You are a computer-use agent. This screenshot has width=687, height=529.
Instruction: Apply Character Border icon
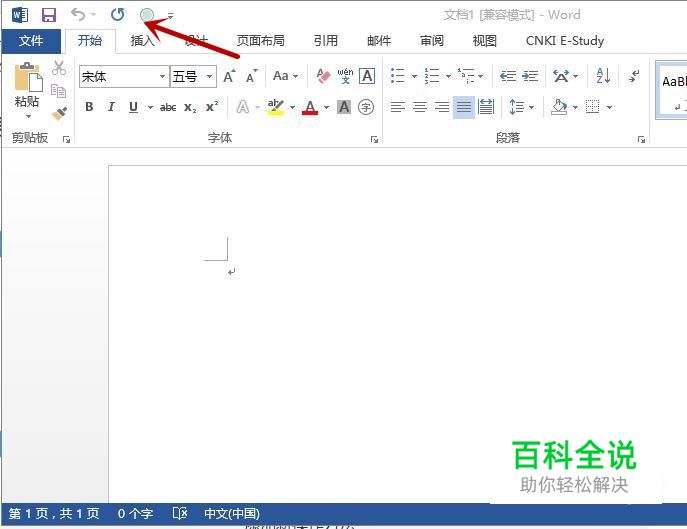coord(367,76)
